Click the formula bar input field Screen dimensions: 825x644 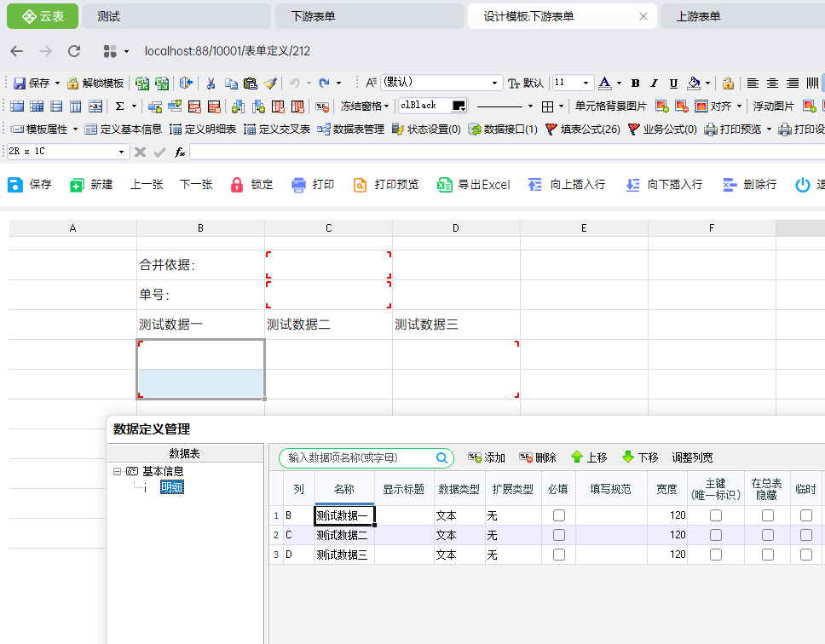507,152
